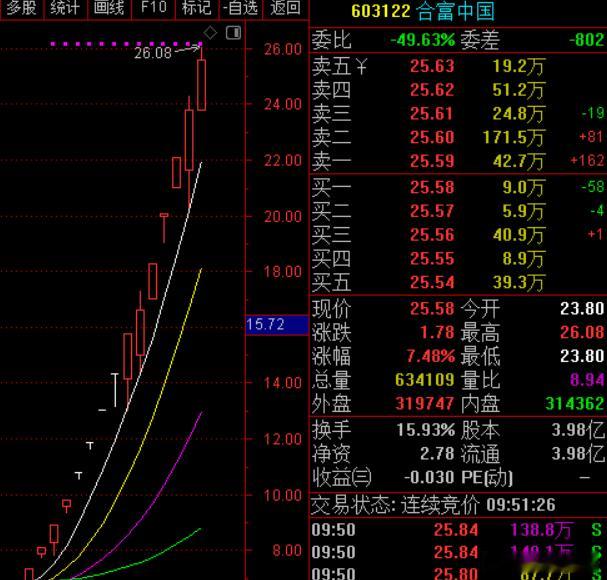
Task: Select the 卖四 price 25.62
Action: coord(432,90)
